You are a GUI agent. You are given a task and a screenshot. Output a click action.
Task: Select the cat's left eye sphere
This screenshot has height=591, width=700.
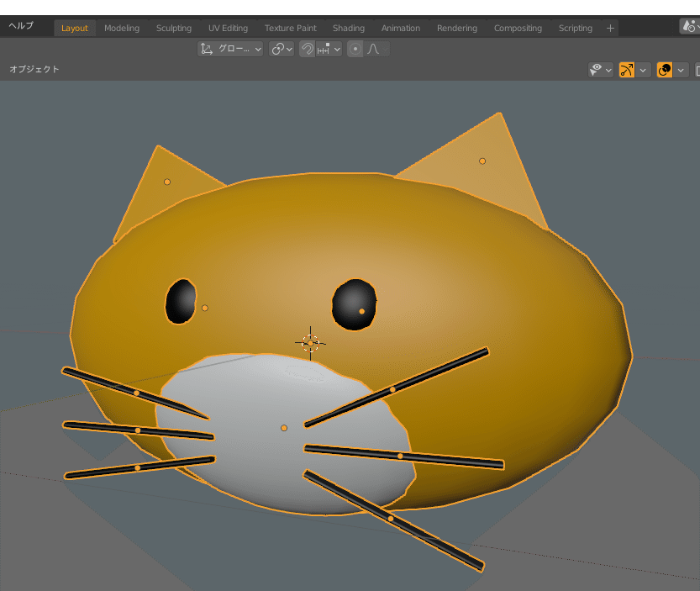click(x=181, y=301)
